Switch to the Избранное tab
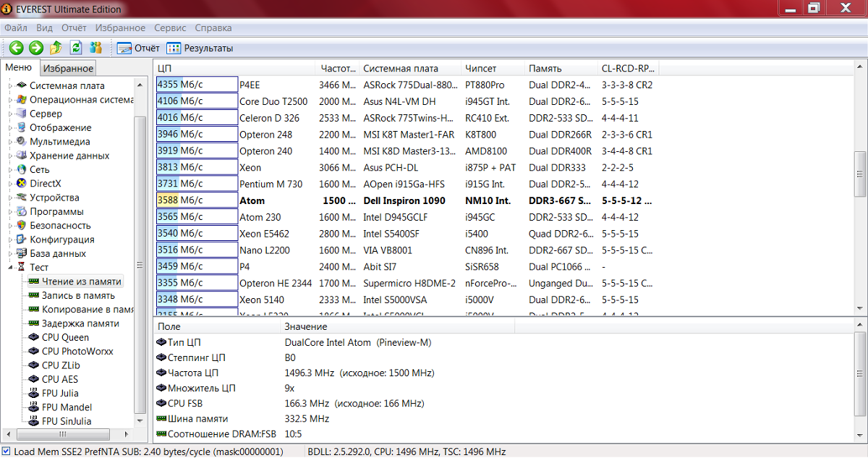This screenshot has height=458, width=868. pyautogui.click(x=67, y=68)
